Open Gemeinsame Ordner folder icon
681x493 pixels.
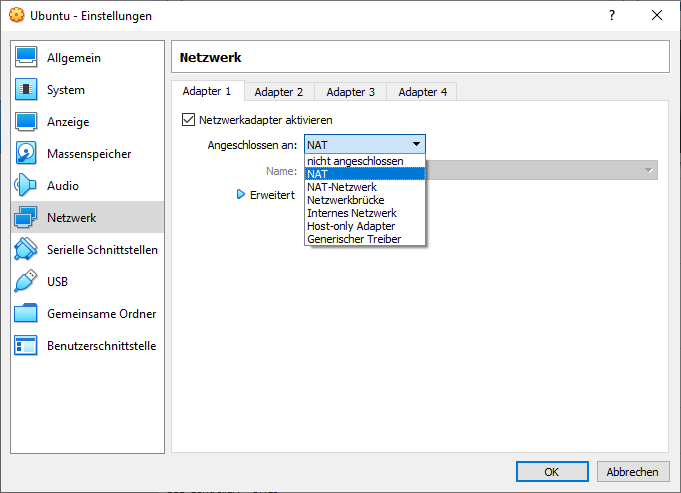[x=26, y=313]
